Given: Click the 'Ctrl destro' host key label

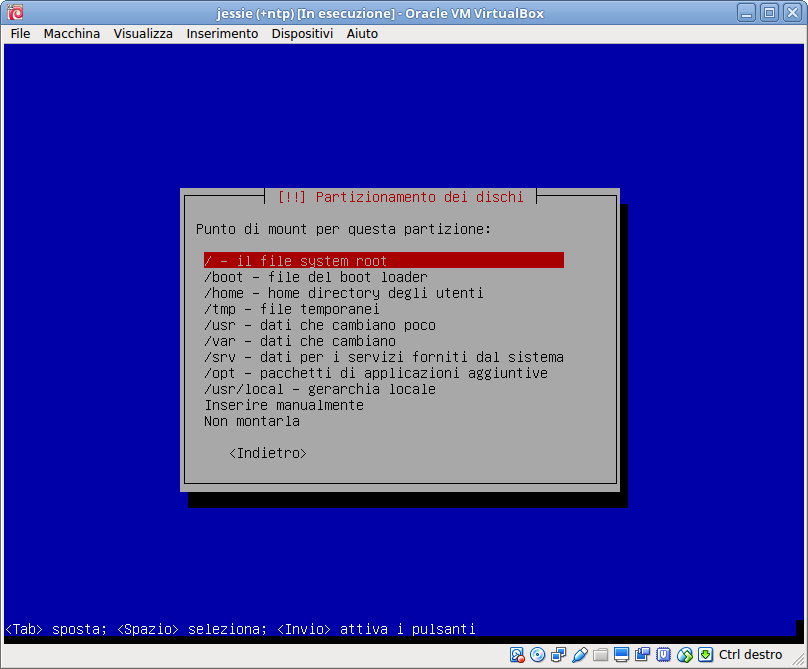Looking at the screenshot, I should 750,655.
